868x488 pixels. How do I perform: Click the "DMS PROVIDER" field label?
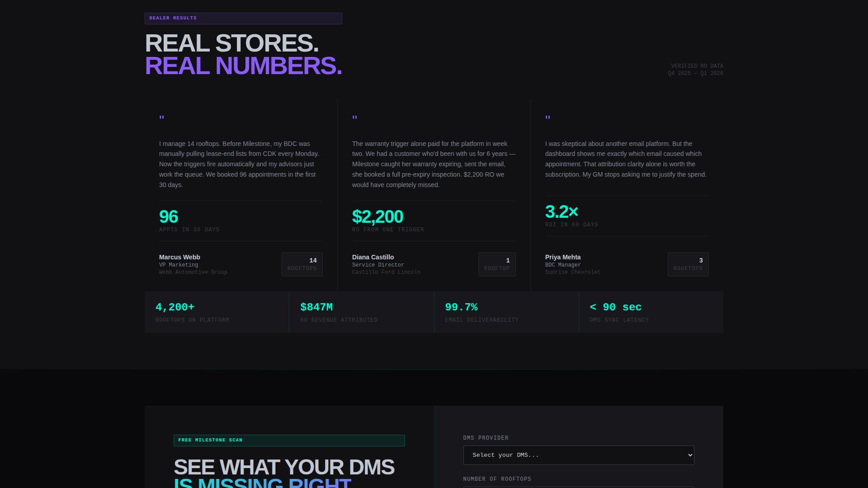coord(486,438)
